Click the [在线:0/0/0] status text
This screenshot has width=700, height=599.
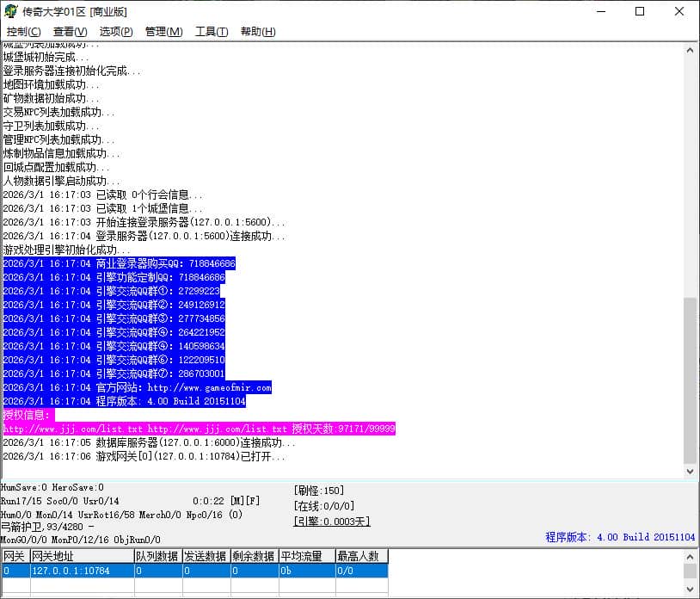click(x=324, y=506)
